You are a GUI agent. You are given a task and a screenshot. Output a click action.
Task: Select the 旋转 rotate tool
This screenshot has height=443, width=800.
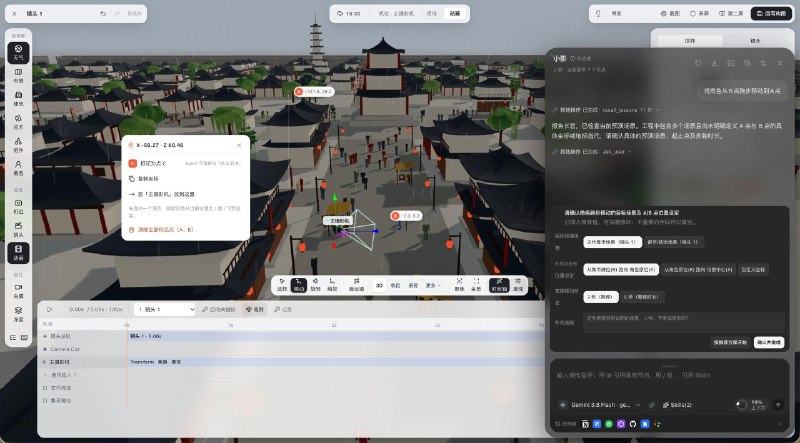(x=315, y=285)
